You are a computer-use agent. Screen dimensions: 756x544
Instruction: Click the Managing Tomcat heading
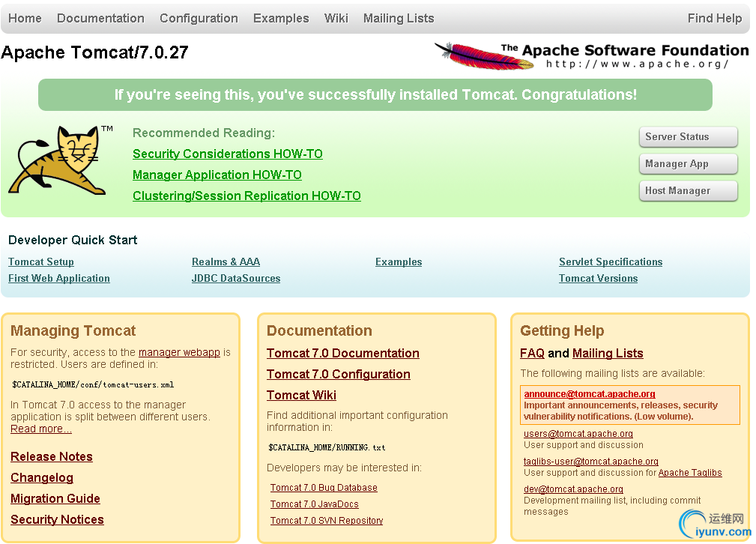point(73,331)
